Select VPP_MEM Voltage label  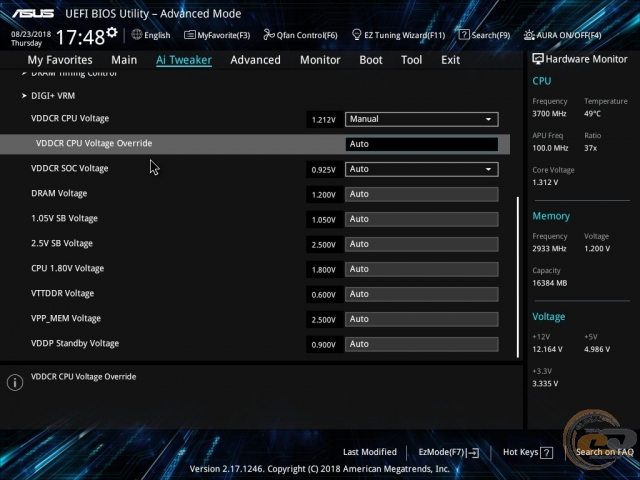66,318
